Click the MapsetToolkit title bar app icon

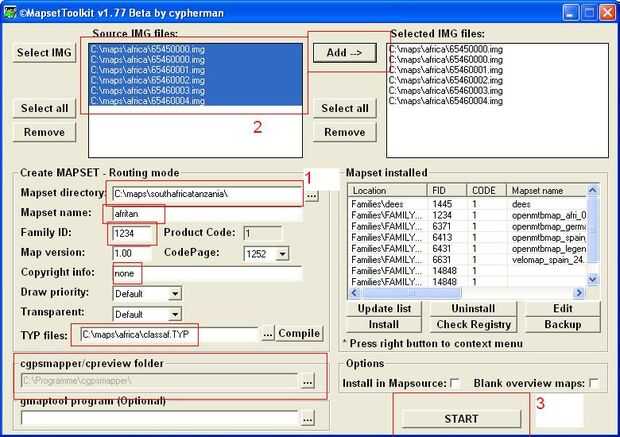(9, 12)
